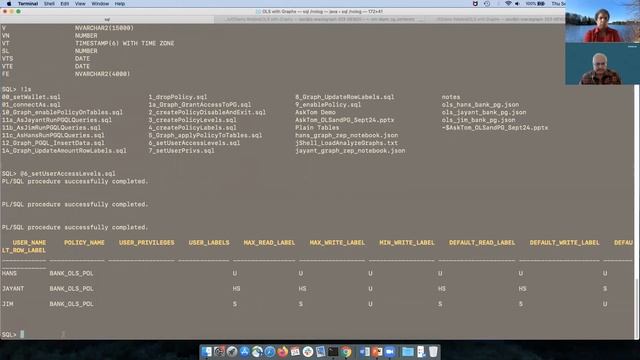Screen dimensions: 640x360
Task: Open the green swirl app in Dock
Action: 257,351
